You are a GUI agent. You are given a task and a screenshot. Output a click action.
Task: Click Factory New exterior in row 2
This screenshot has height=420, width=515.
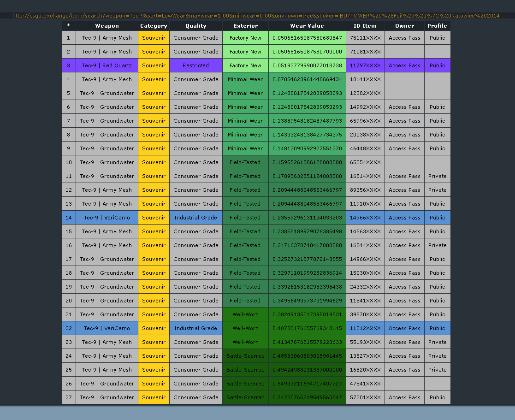tap(245, 52)
